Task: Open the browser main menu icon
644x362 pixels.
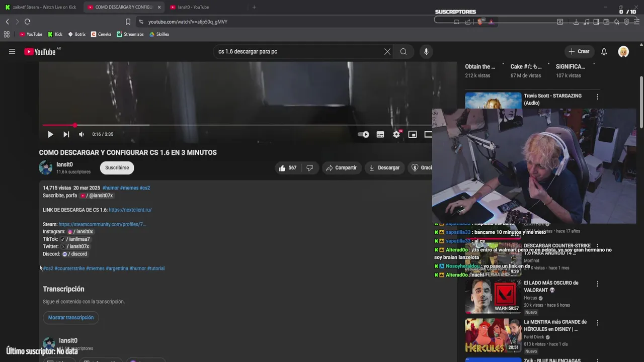Action: [636, 22]
